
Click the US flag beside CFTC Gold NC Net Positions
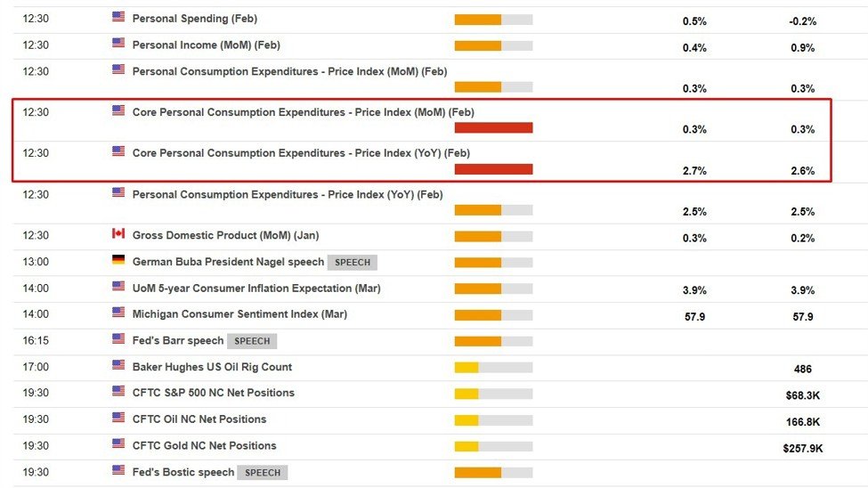(118, 443)
